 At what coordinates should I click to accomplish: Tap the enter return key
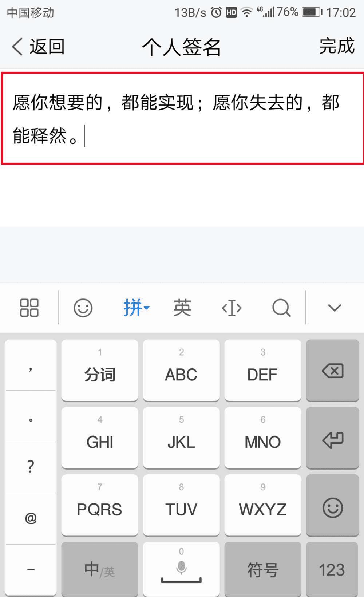[333, 438]
